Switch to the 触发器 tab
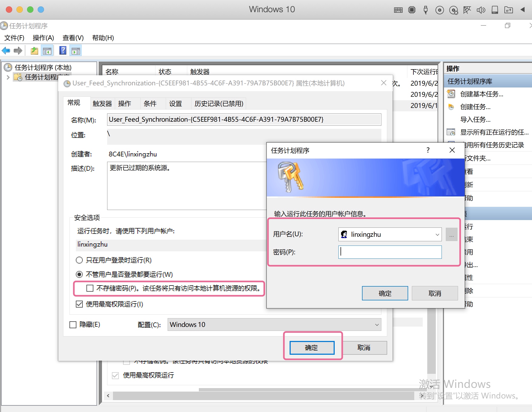This screenshot has width=532, height=412. tap(102, 104)
